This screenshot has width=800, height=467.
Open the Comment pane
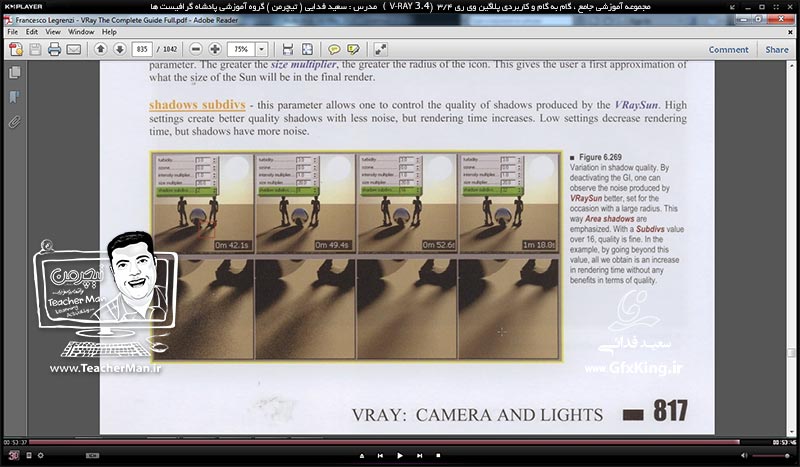click(728, 50)
